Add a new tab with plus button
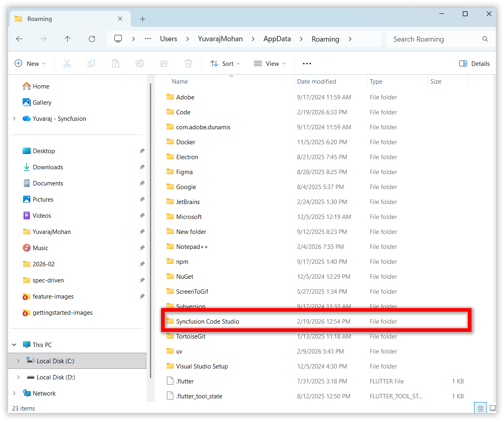 143,19
